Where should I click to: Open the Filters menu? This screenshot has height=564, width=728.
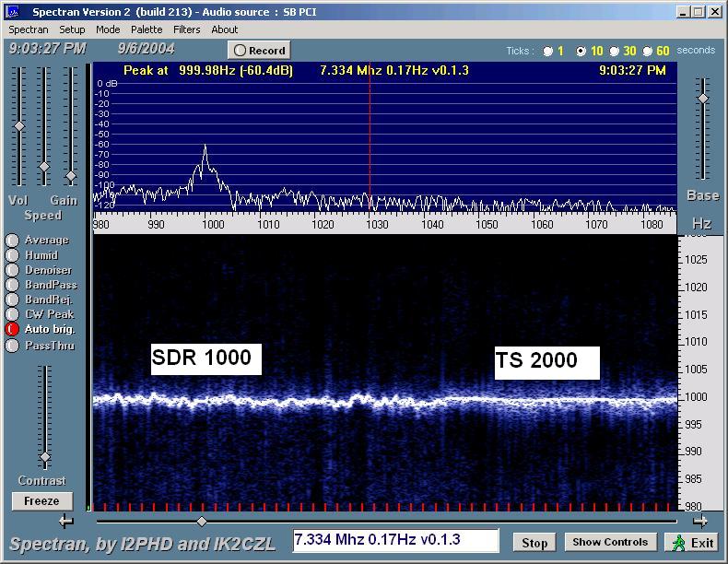click(x=186, y=29)
